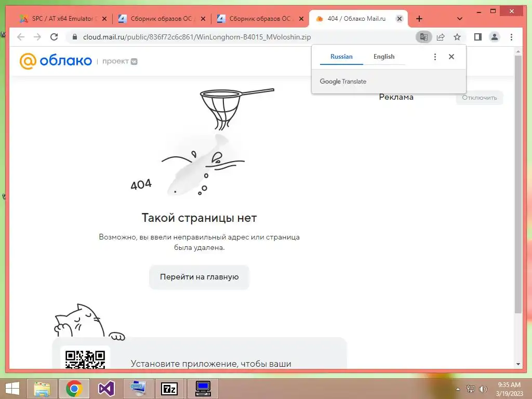Select Russian in translate popup
The image size is (532, 399).
341,57
